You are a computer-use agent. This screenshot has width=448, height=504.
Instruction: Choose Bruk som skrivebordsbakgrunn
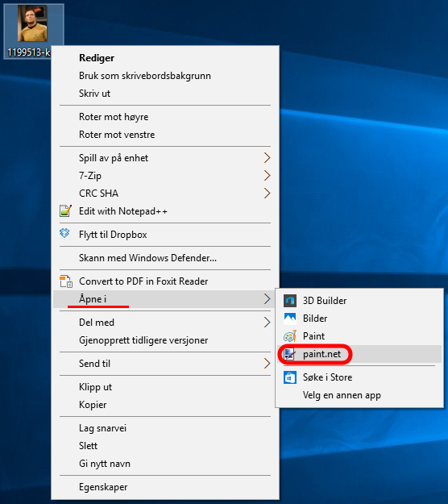point(145,76)
